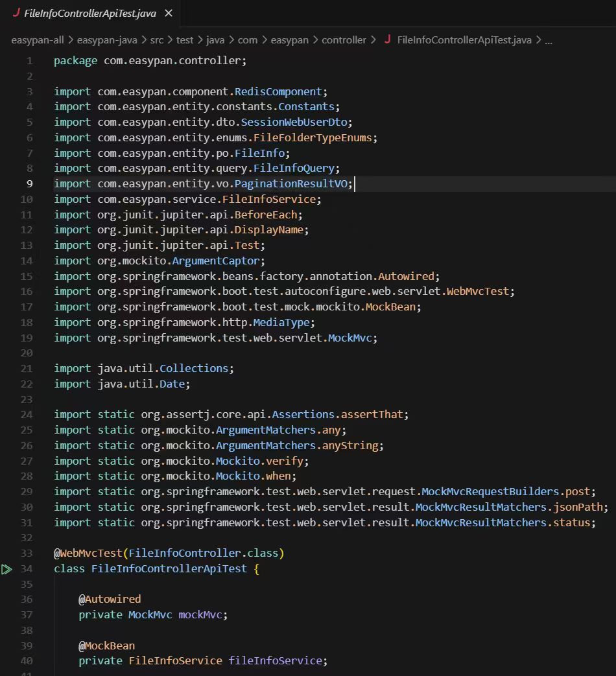Click FileFolderTypeEnums in the import
The width and height of the screenshot is (616, 676).
[313, 137]
